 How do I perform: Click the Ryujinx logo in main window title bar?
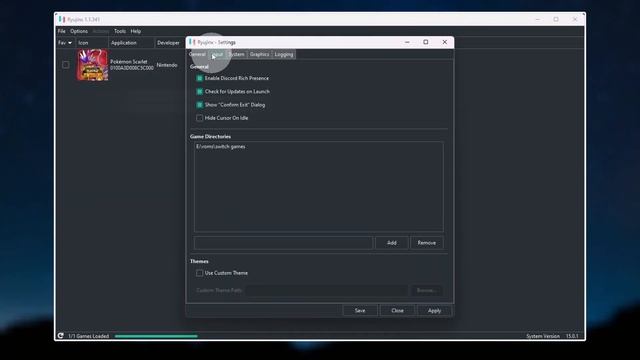[62, 19]
